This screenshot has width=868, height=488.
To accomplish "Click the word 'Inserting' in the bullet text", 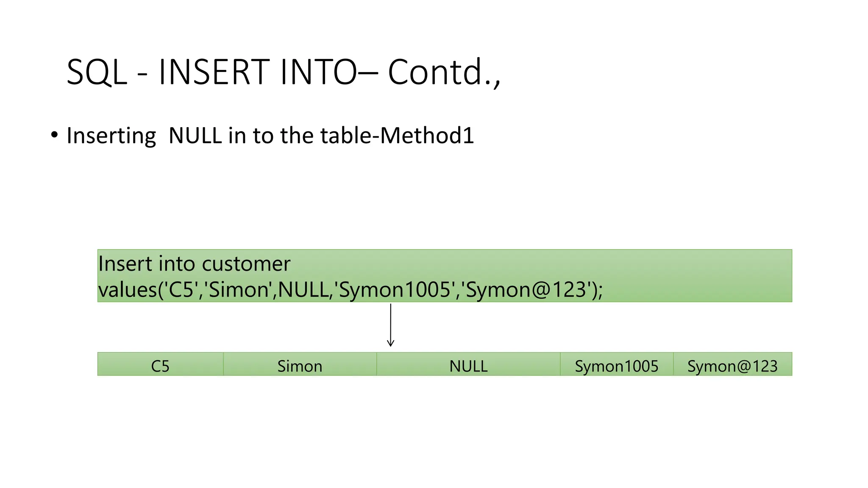I will [111, 136].
